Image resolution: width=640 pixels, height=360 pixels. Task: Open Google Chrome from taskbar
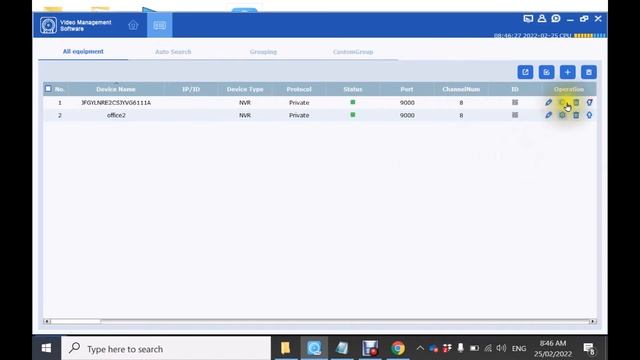click(398, 348)
